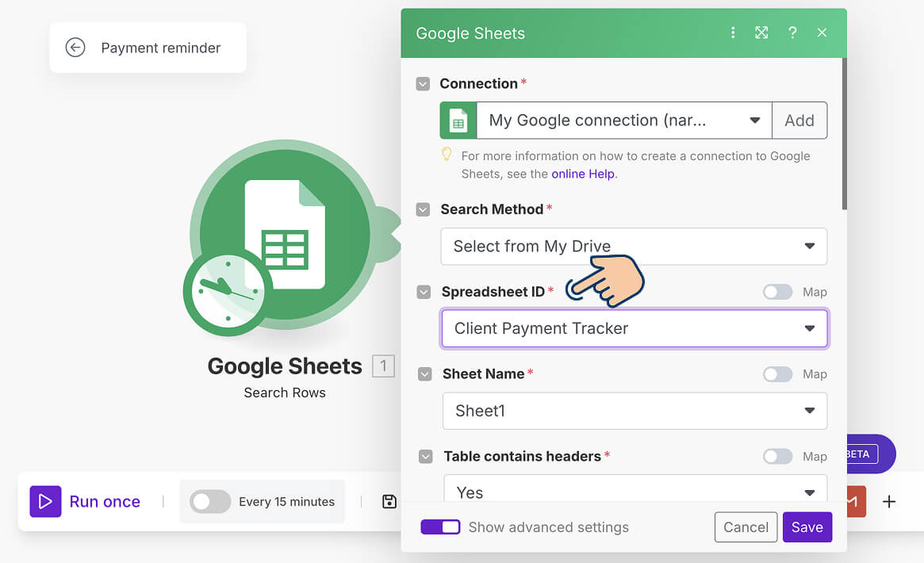Open the Client Payment Tracker spreadsheet dropdown
This screenshot has height=563, width=924.
(634, 328)
